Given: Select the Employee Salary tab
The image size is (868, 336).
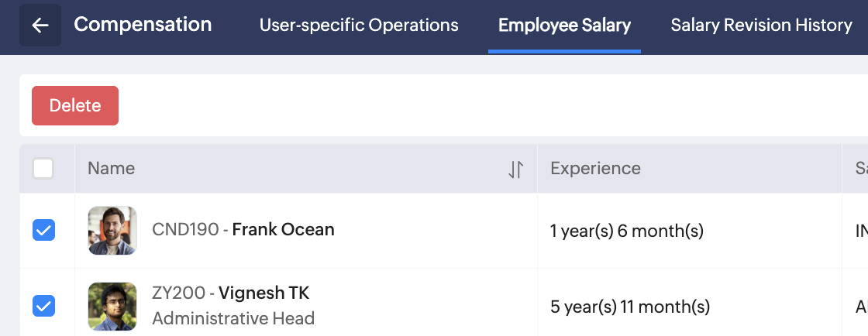Looking at the screenshot, I should (x=564, y=26).
